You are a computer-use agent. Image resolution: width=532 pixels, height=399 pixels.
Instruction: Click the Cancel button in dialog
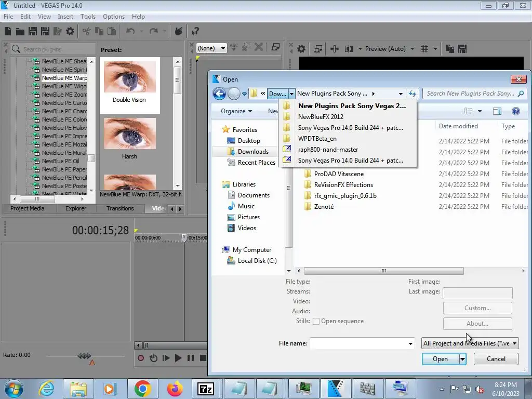click(x=496, y=359)
